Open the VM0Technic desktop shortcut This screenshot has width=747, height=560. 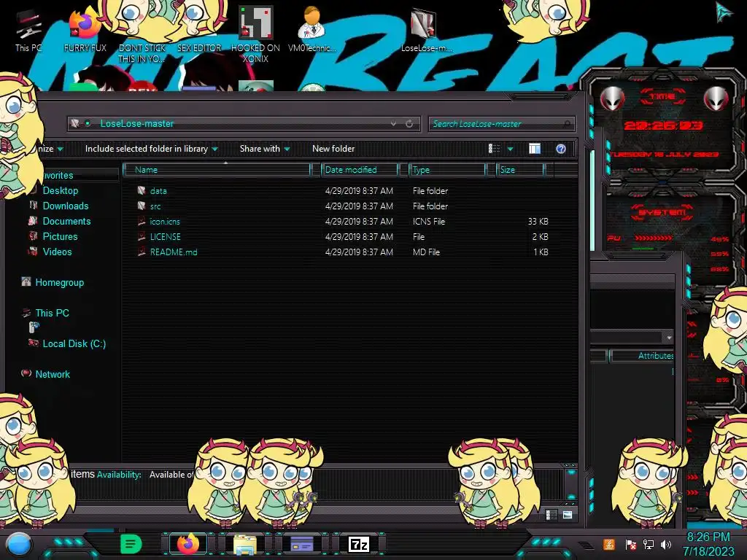click(312, 29)
